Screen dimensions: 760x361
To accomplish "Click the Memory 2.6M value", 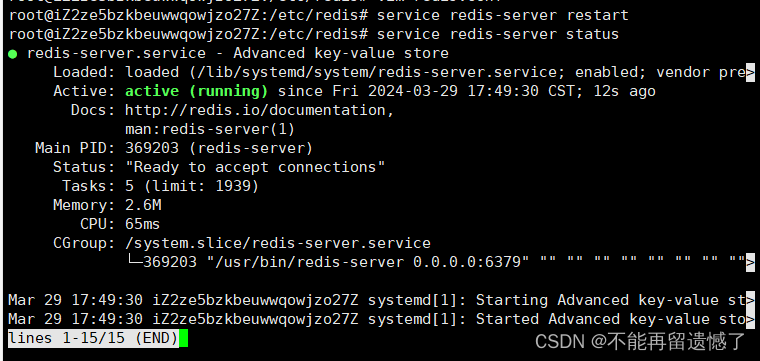I will pyautogui.click(x=143, y=205).
